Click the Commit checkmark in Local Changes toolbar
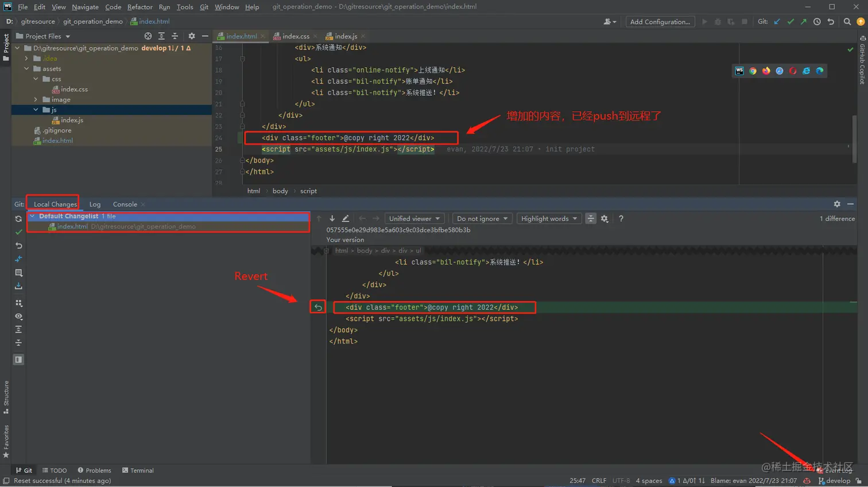Viewport: 868px width, 487px height. [18, 232]
